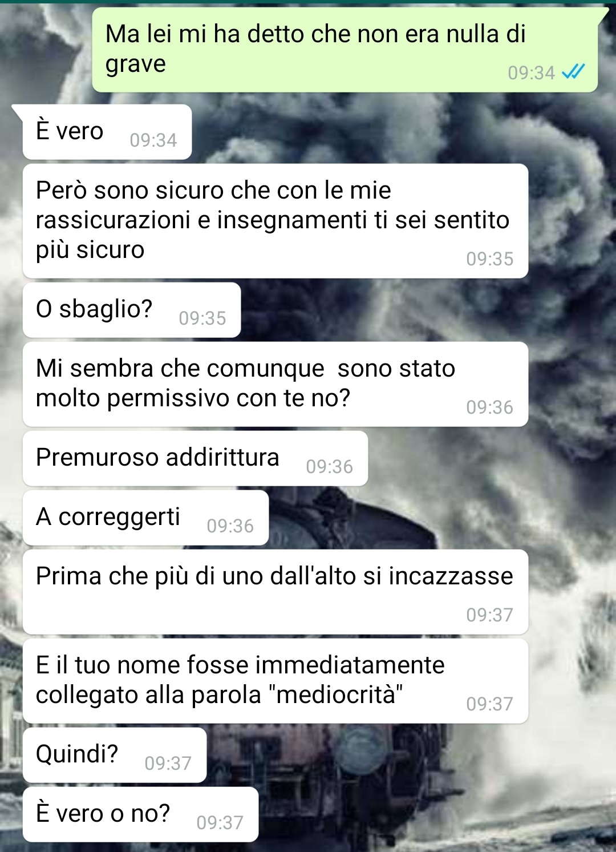This screenshot has height=852, width=616.
Task: Tap the 09:37 timestamp under 'incazzasse'
Action: (490, 615)
